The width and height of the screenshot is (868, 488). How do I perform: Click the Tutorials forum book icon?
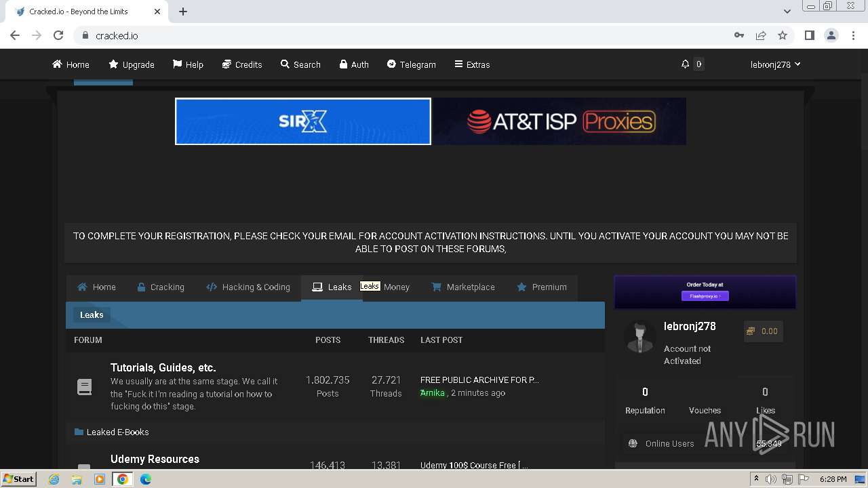[84, 387]
